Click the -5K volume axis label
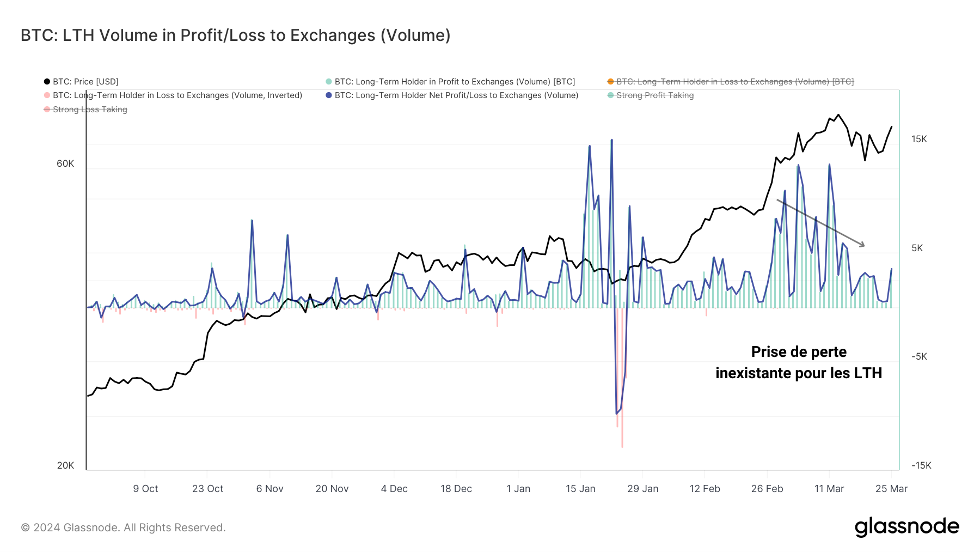 919,356
